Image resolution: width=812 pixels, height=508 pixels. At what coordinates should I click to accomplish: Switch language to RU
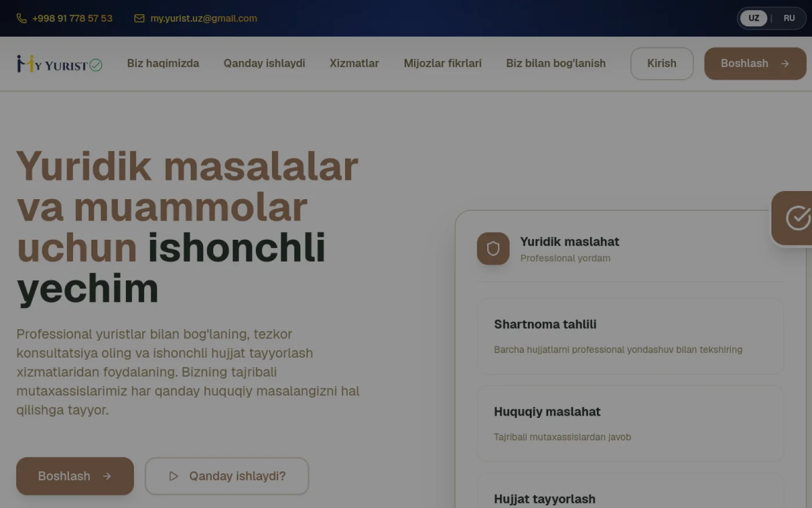[789, 19]
